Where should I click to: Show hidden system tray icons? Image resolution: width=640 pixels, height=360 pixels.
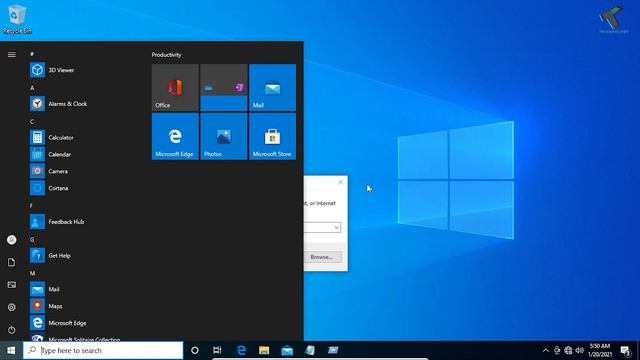click(x=545, y=350)
